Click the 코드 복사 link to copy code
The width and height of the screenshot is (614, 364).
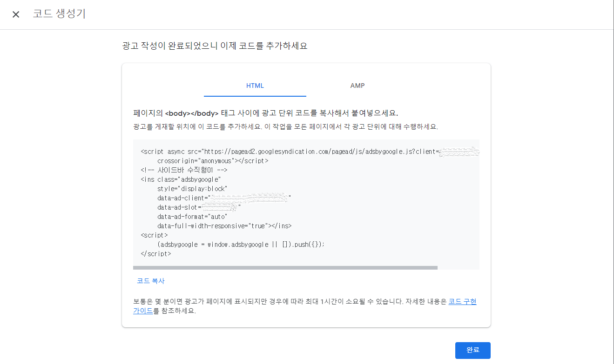point(151,281)
